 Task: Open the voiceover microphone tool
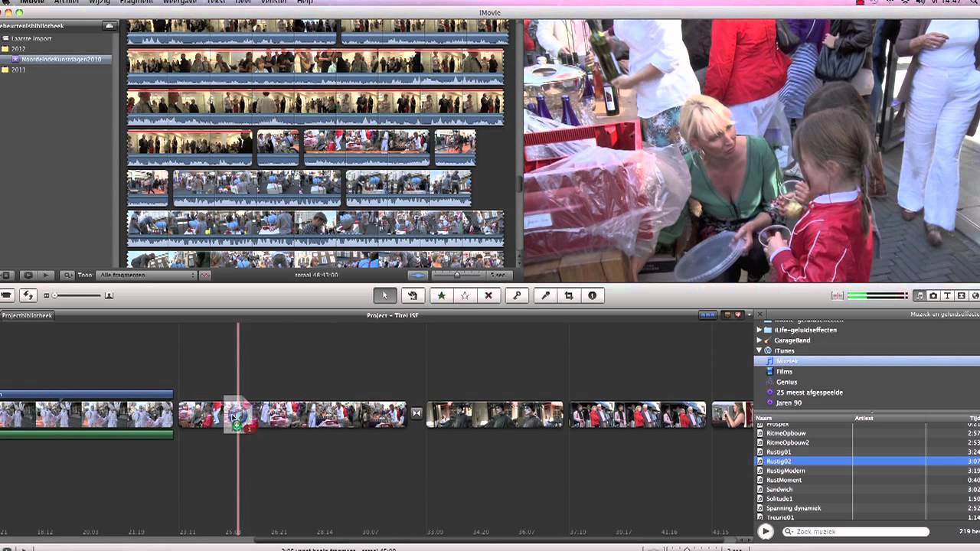(x=545, y=295)
